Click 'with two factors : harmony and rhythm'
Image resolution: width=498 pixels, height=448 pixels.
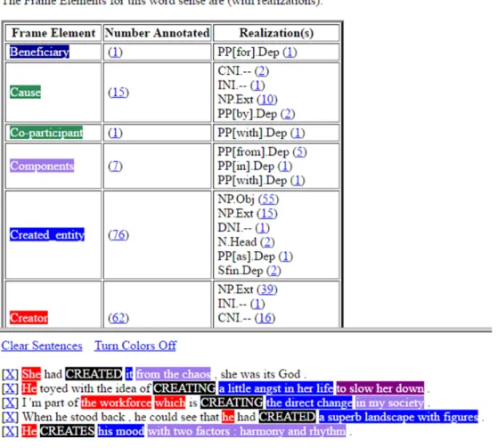pos(247,431)
